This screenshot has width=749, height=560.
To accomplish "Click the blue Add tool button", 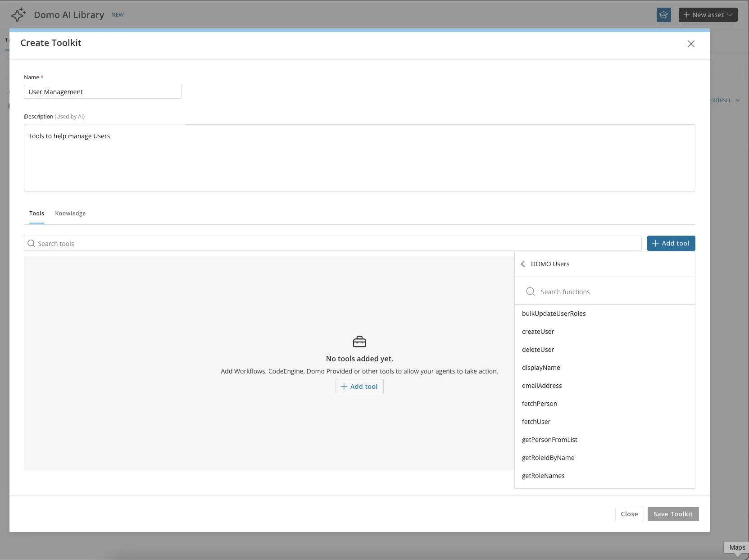I will tap(671, 243).
